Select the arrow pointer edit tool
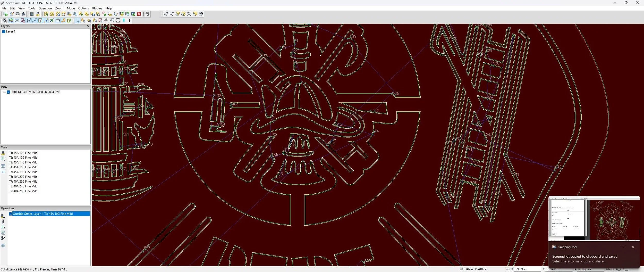Viewport: 644px width, 272px height. [x=78, y=20]
